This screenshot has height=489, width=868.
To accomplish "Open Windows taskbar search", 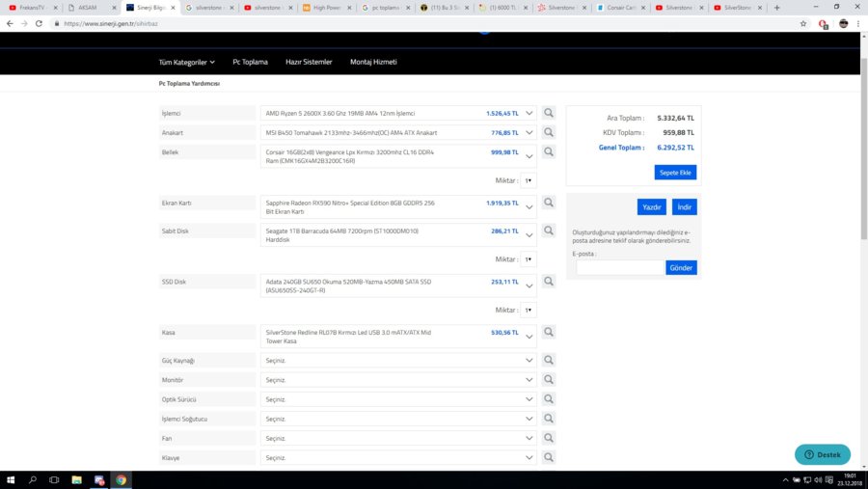I will pos(32,480).
